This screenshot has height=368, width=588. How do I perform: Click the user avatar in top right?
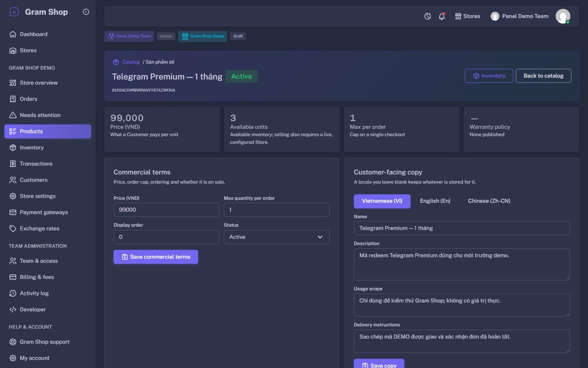(x=563, y=16)
